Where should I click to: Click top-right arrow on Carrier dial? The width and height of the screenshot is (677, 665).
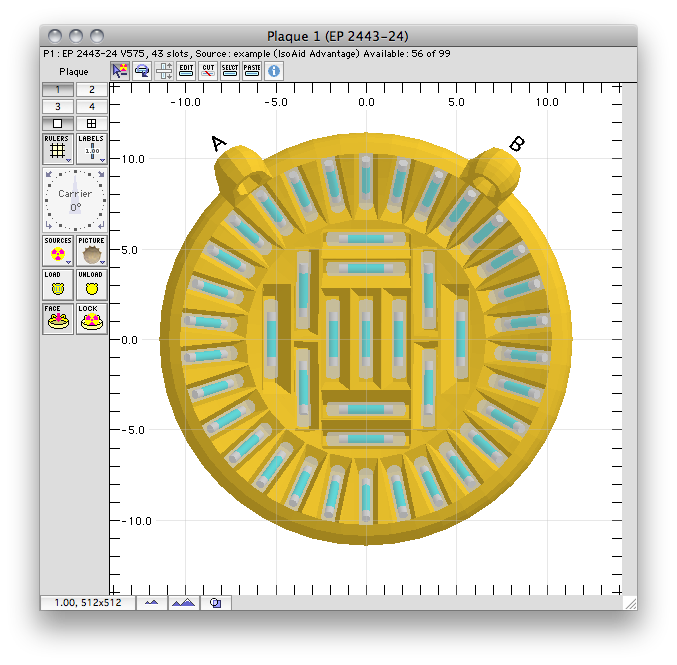coord(101,174)
